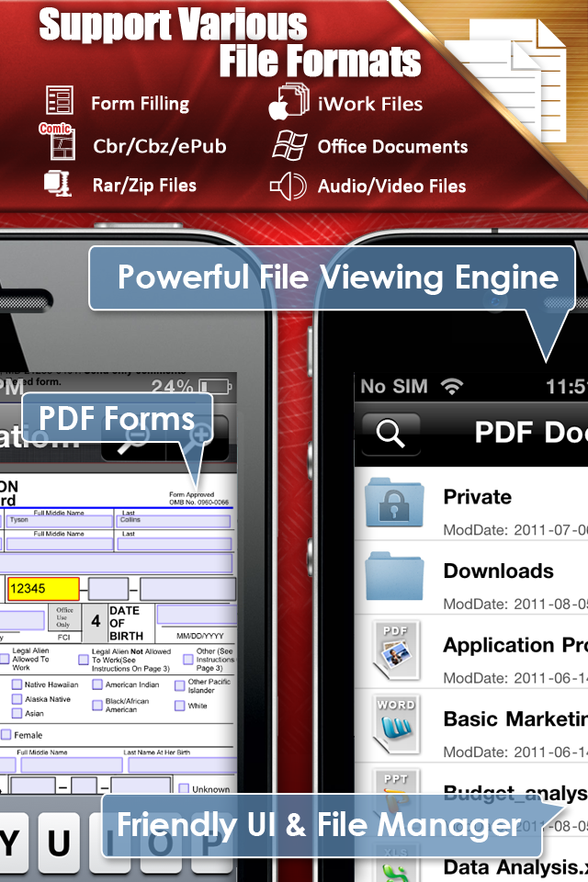Check the Legal Alien Allowed To Work box

[x=5, y=658]
